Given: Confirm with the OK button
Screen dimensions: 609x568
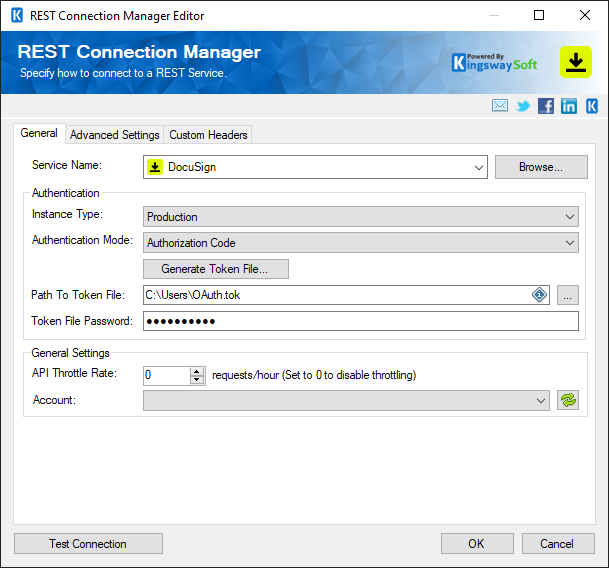Looking at the screenshot, I should click(x=477, y=544).
